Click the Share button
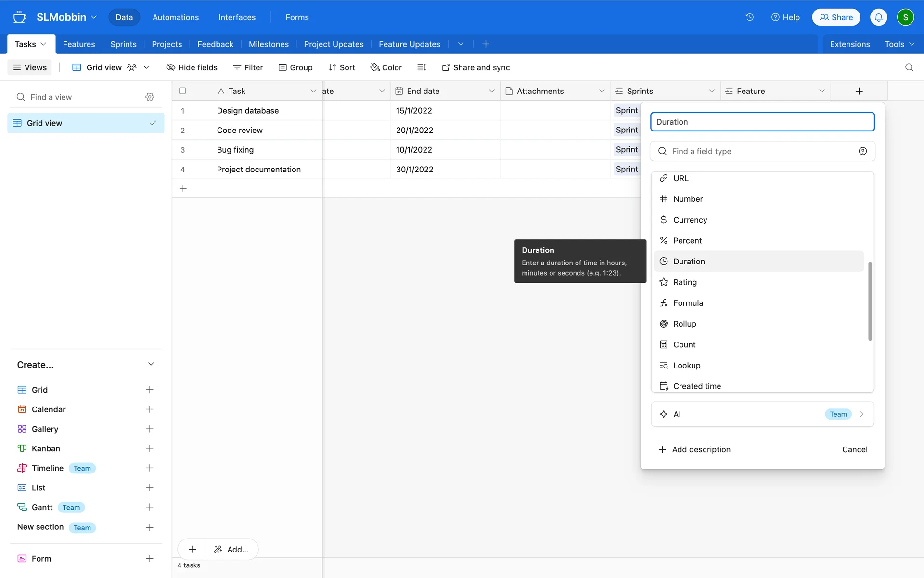924x578 pixels. point(836,17)
